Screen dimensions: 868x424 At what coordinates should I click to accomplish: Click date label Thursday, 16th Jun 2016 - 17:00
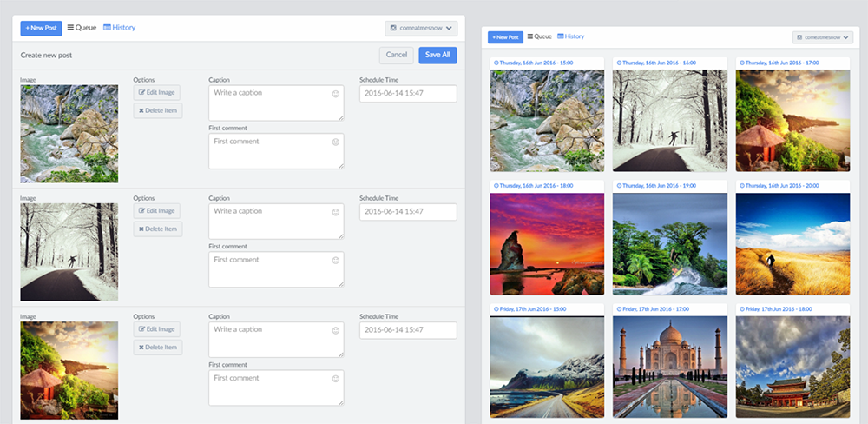[779, 63]
